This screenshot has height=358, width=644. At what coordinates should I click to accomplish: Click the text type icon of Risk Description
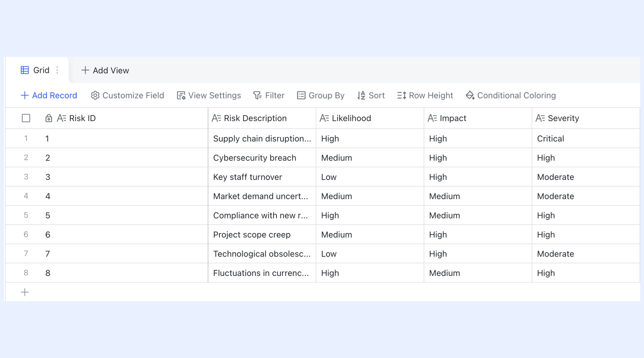(x=216, y=118)
